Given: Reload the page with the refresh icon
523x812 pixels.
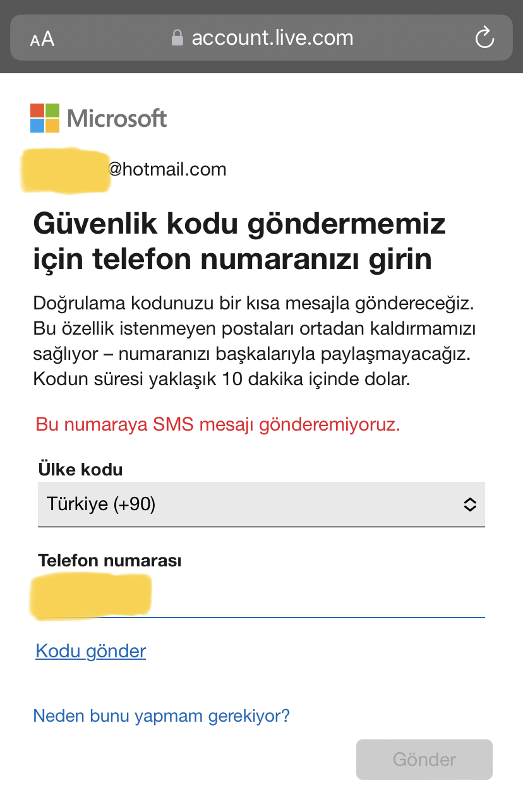Looking at the screenshot, I should click(484, 38).
